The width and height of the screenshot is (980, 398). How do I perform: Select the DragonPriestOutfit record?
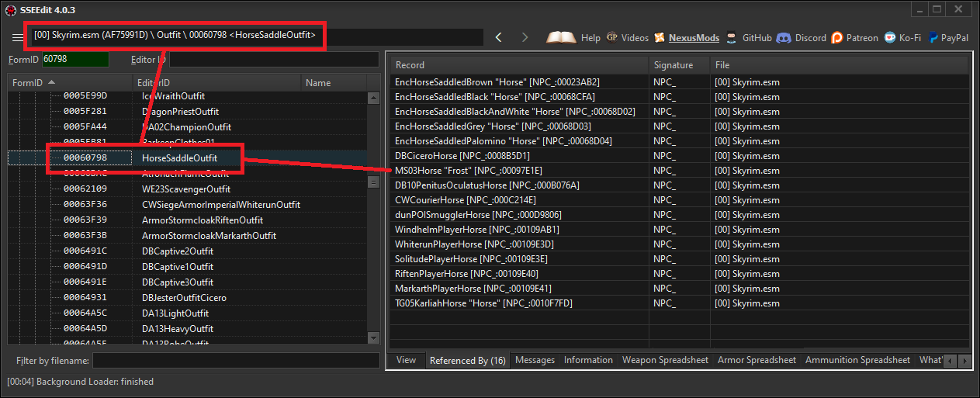187,111
